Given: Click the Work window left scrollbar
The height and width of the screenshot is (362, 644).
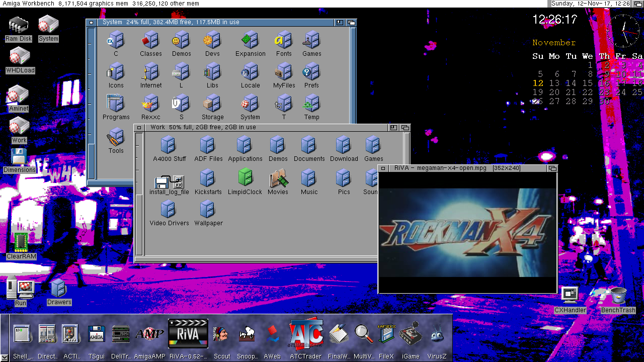Looking at the screenshot, I should 140,196.
